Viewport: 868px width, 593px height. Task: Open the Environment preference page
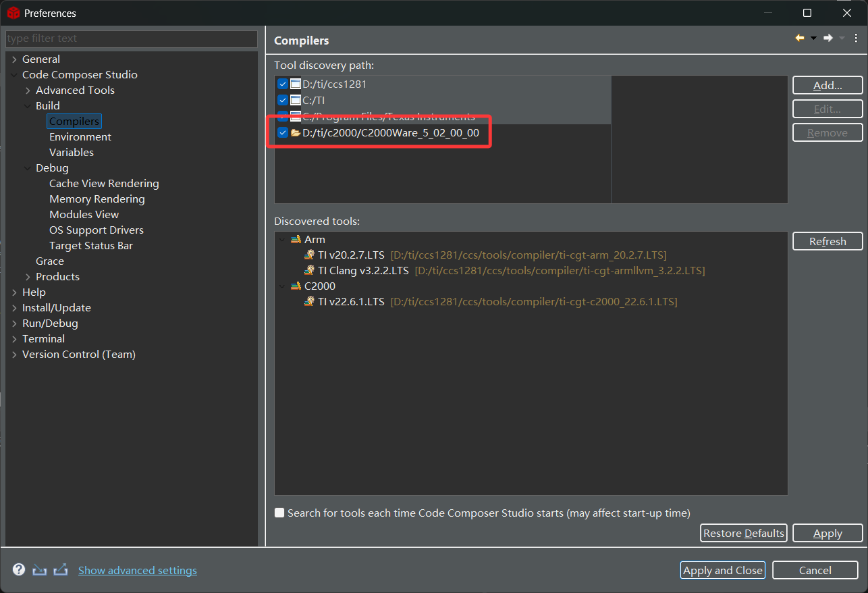(80, 137)
